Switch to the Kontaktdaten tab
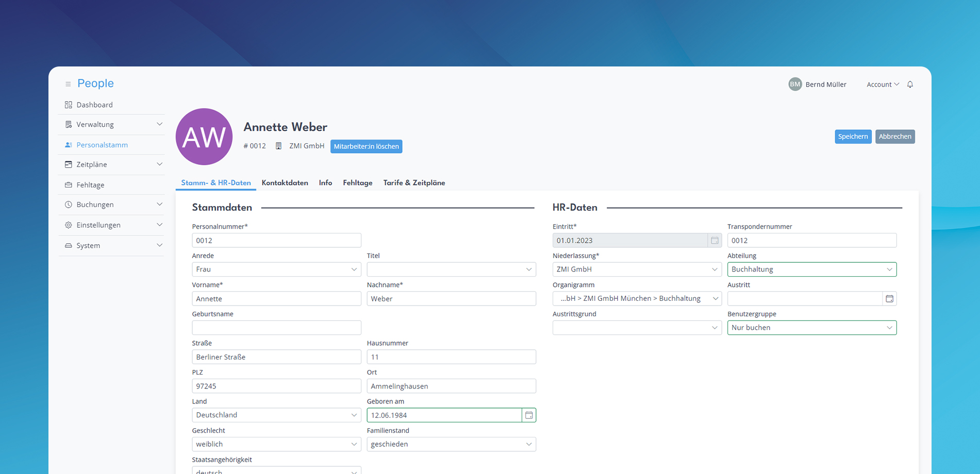This screenshot has width=980, height=474. coord(285,182)
